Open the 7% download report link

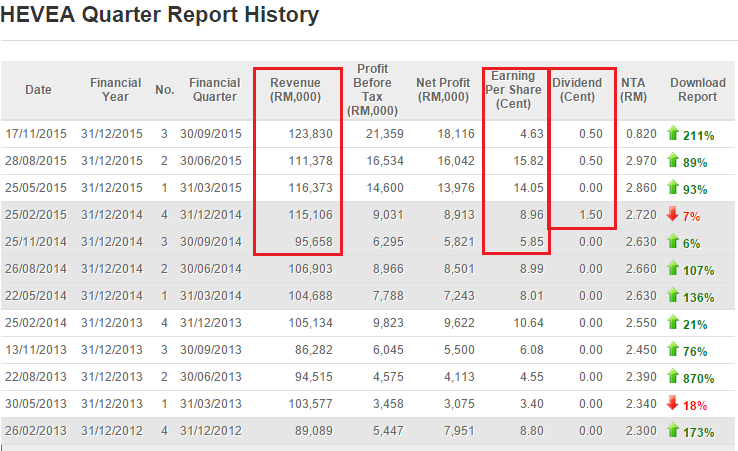pos(691,217)
